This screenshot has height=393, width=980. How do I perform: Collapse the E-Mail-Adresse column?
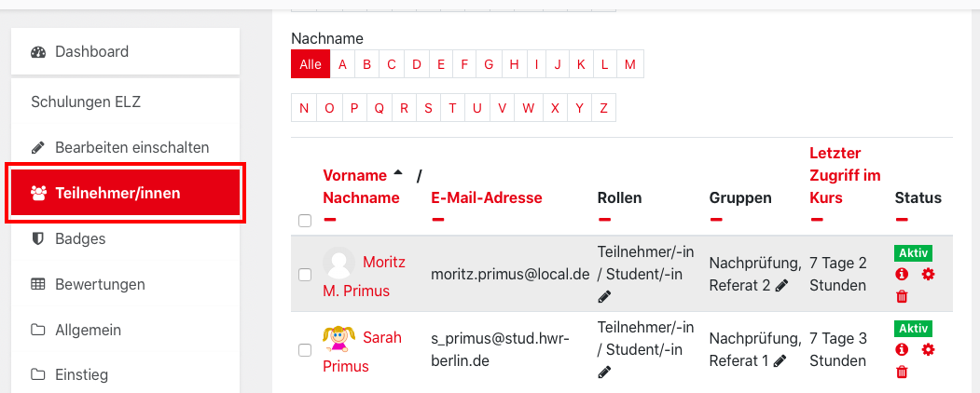pyautogui.click(x=438, y=220)
